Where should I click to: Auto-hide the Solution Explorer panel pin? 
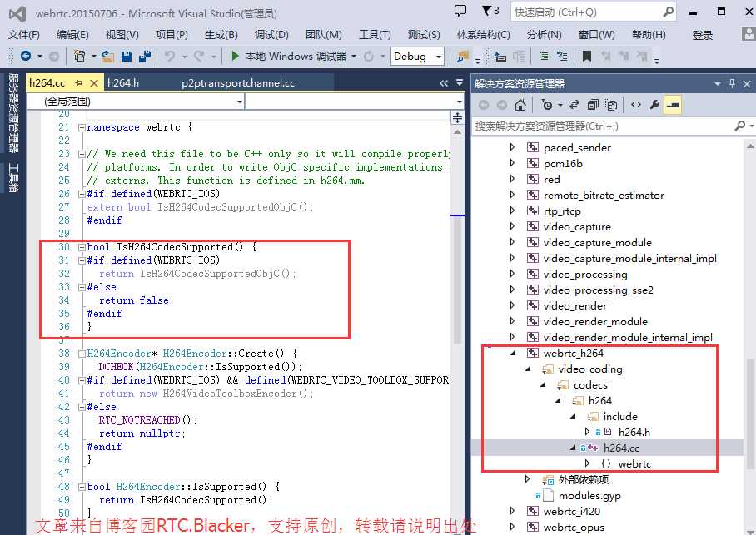[733, 83]
